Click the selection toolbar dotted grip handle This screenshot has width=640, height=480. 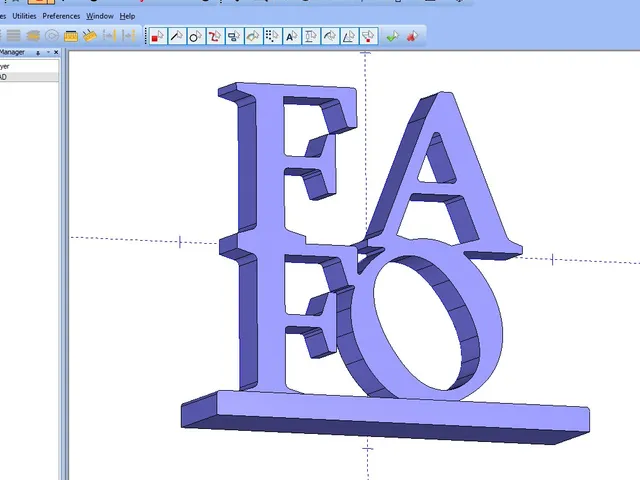pyautogui.click(x=146, y=36)
